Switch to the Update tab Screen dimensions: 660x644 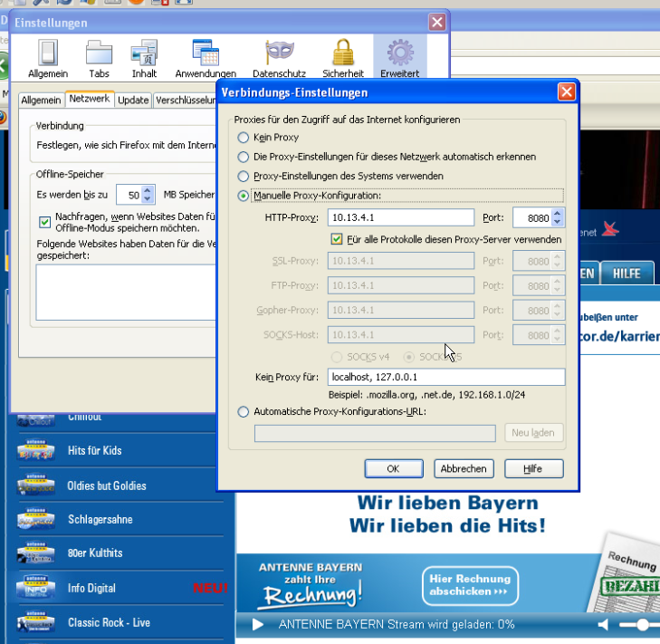click(x=133, y=100)
